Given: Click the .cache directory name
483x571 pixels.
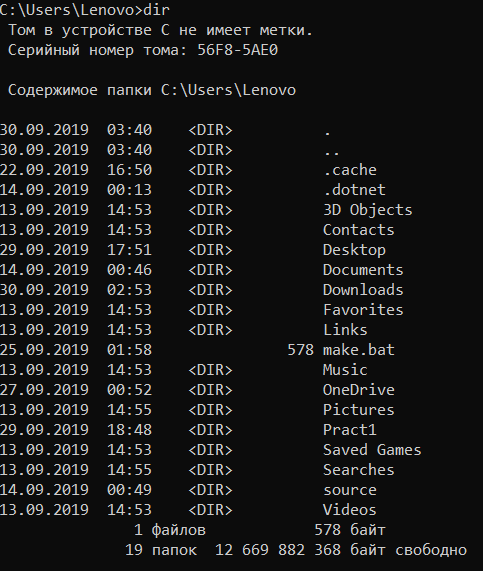Looking at the screenshot, I should (350, 170).
